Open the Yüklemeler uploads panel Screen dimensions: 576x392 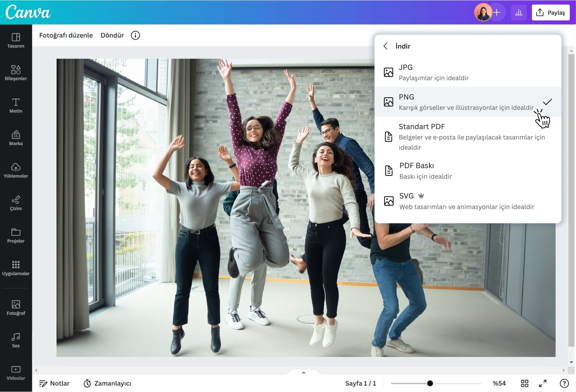point(16,170)
